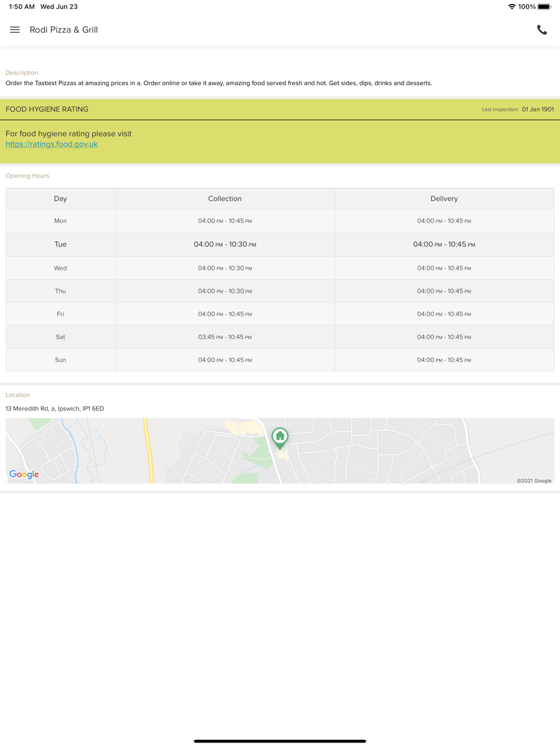
Task: Click Friday's collection hours cell
Action: 225,314
